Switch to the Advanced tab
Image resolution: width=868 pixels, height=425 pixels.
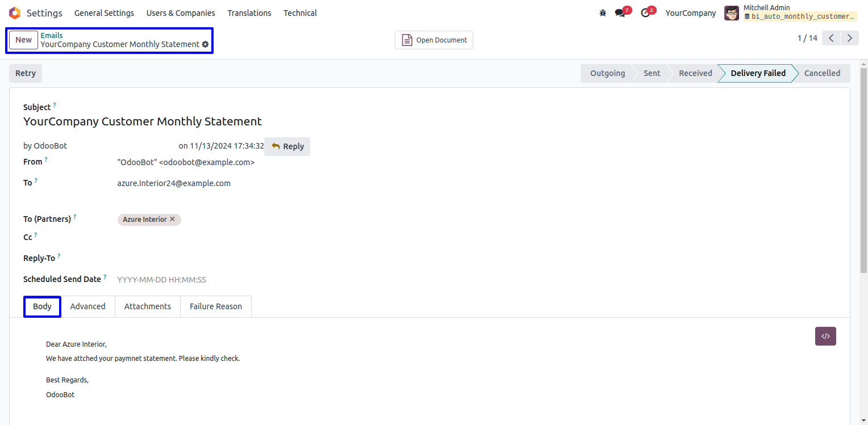point(88,306)
